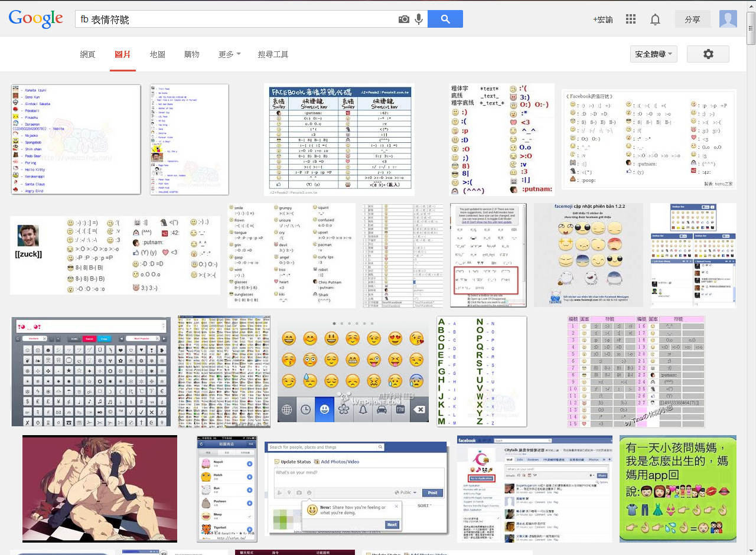The height and width of the screenshot is (555, 756).
Task: Open the dense colorful emoji grid thumbnail
Action: tap(224, 371)
